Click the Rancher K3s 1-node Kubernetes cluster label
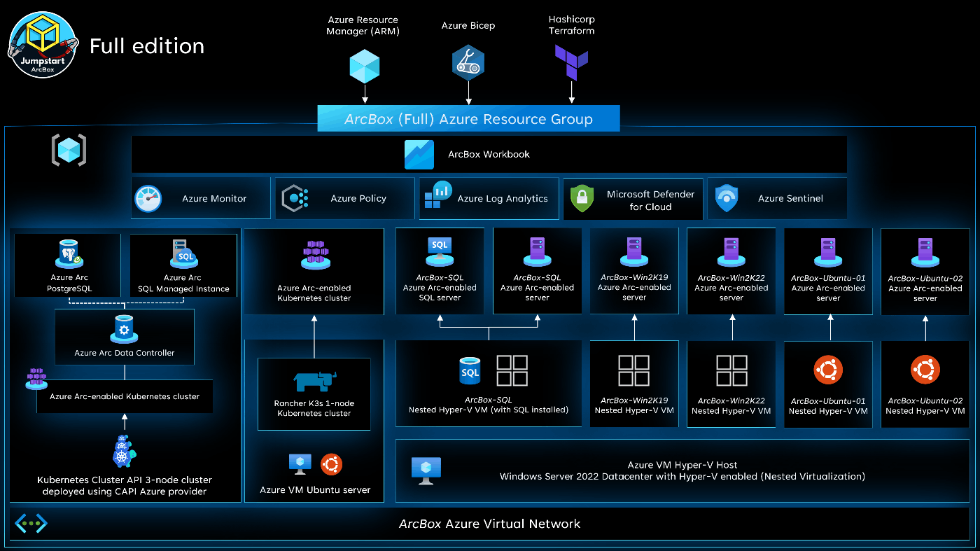 (314, 408)
